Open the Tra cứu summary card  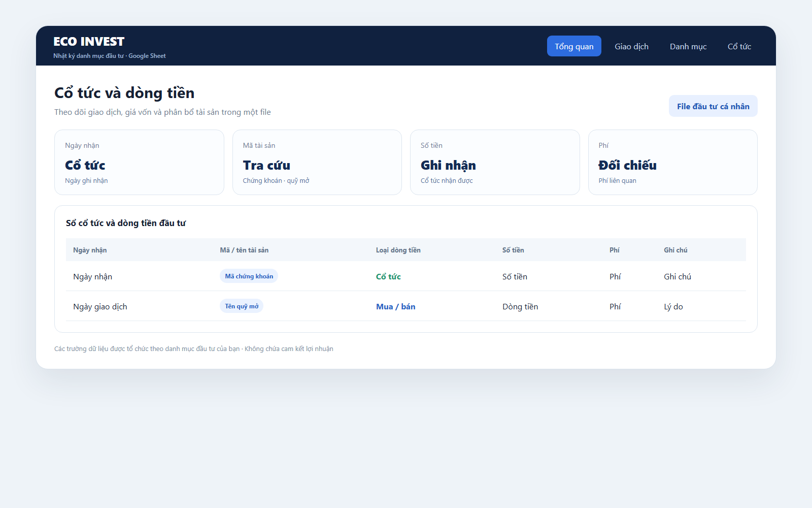click(317, 162)
